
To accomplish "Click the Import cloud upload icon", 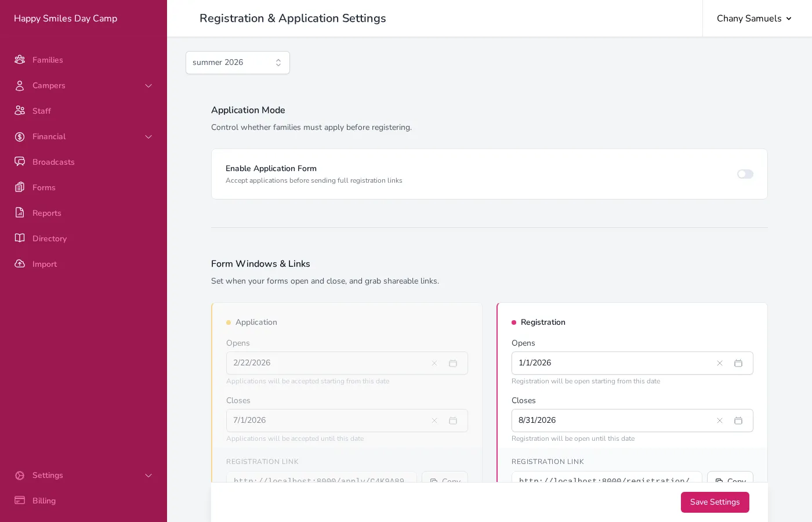I will point(20,264).
